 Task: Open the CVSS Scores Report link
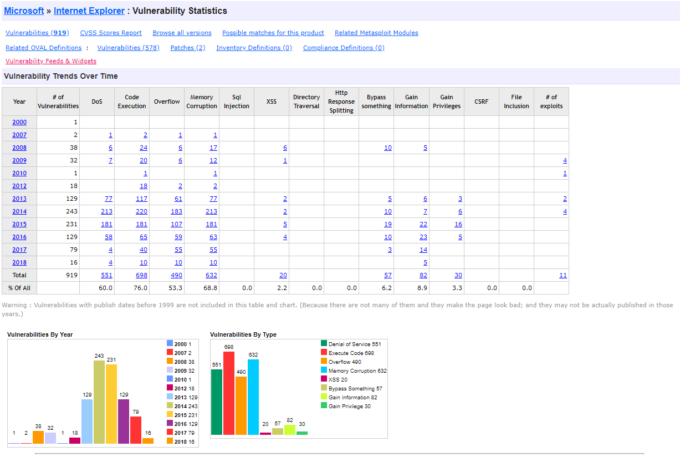[x=111, y=33]
